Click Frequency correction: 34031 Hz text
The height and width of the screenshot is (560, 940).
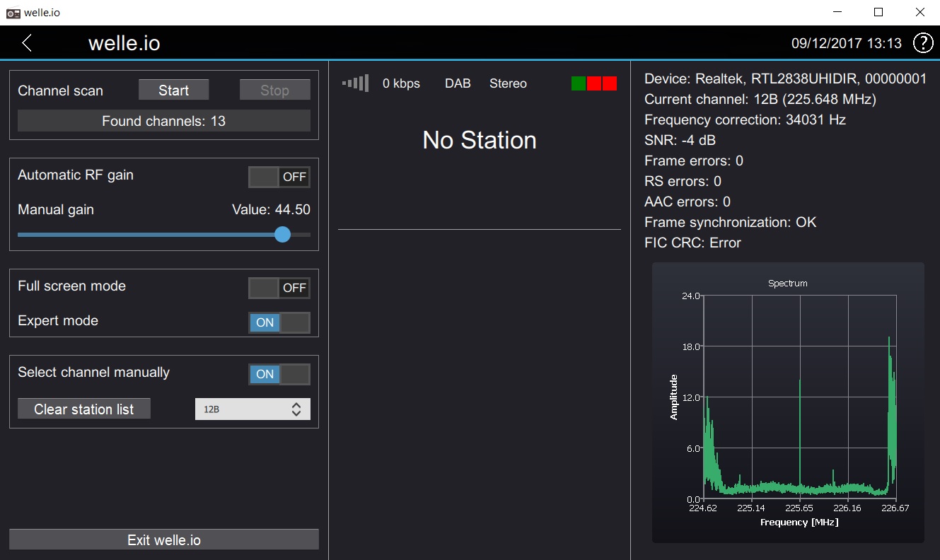point(745,119)
